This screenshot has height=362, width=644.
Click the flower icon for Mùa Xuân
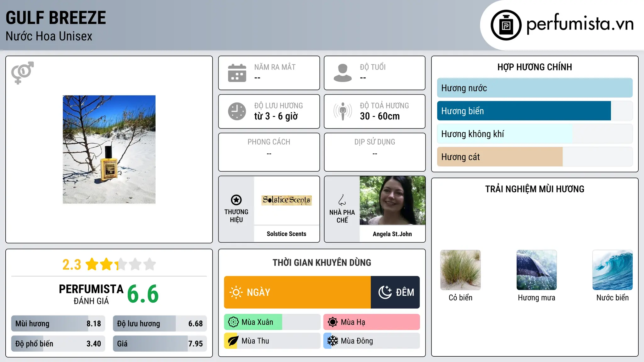233,322
